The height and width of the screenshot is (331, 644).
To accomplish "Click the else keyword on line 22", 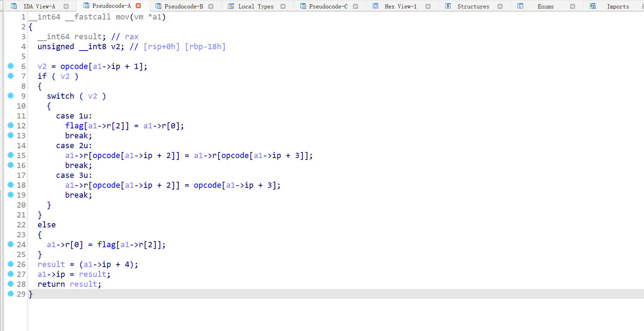I will [x=47, y=225].
